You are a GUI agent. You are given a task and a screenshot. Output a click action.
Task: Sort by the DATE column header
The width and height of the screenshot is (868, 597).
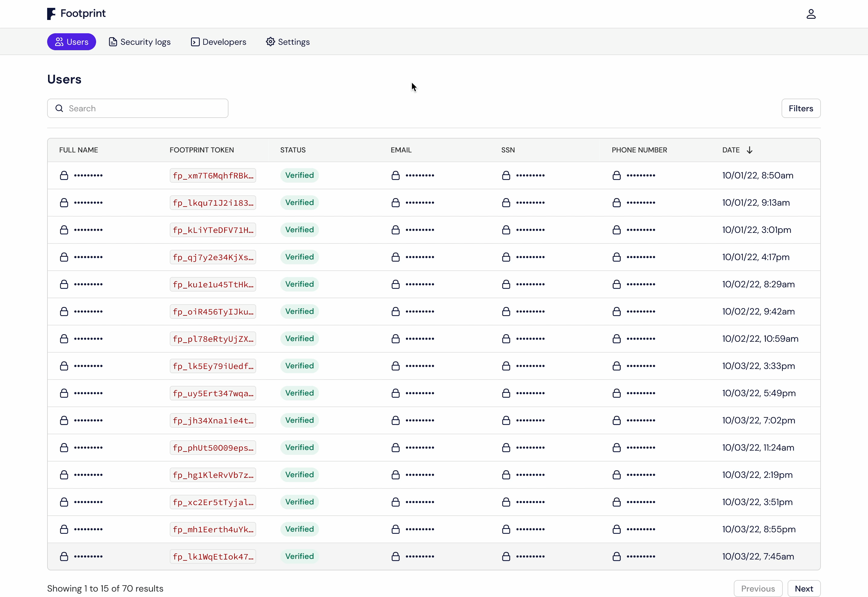[x=730, y=150]
